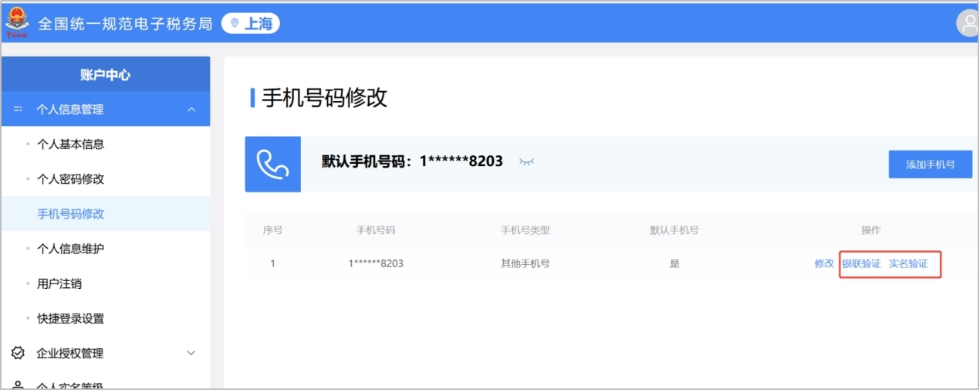This screenshot has width=980, height=390.
Task: Select 用户注销 menu item
Action: pos(59,283)
